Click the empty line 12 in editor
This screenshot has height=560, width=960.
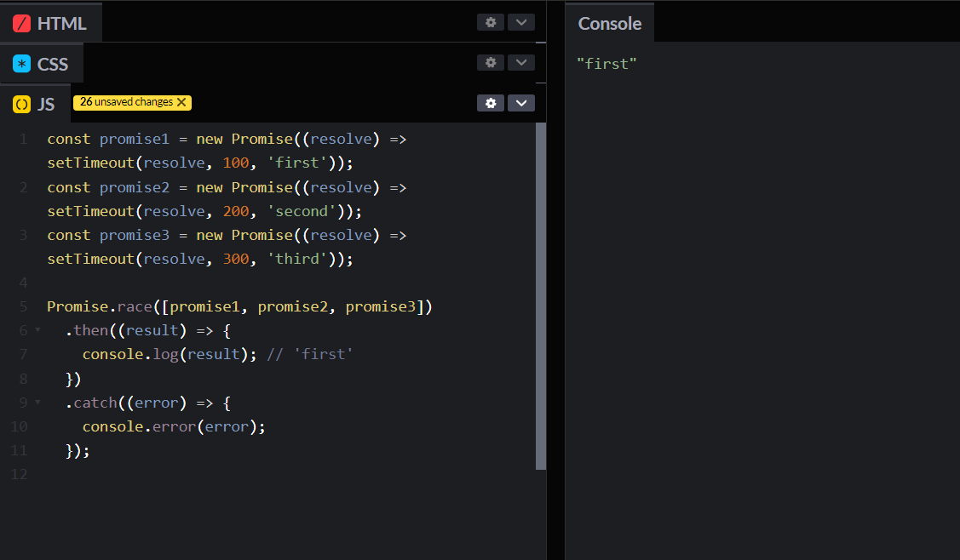pos(290,474)
